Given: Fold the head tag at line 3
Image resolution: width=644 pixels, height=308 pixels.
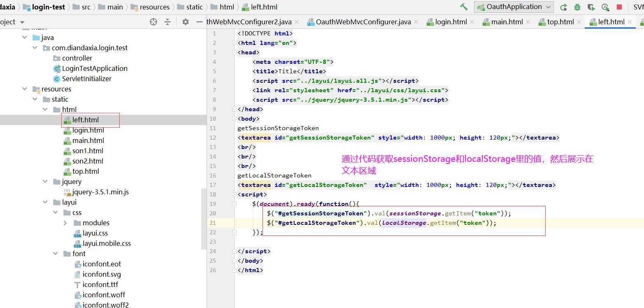Looking at the screenshot, I should tap(234, 52).
